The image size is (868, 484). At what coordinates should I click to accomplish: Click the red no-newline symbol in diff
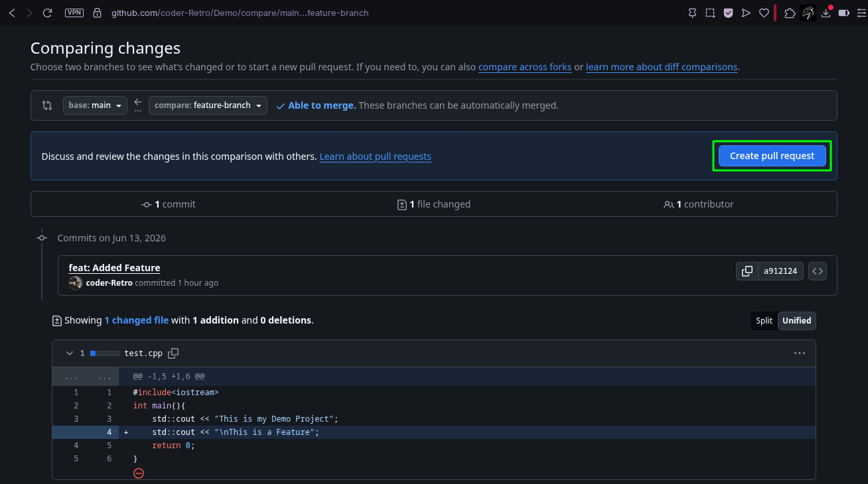139,473
